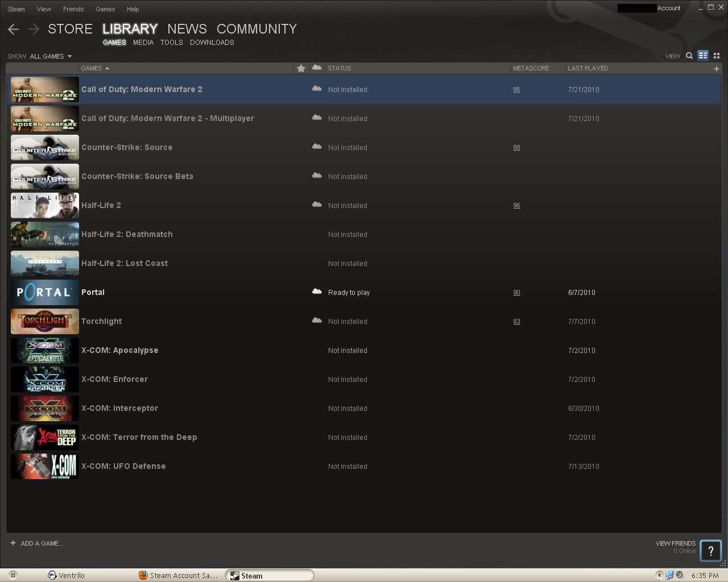Open the Steam menu

tap(16, 9)
